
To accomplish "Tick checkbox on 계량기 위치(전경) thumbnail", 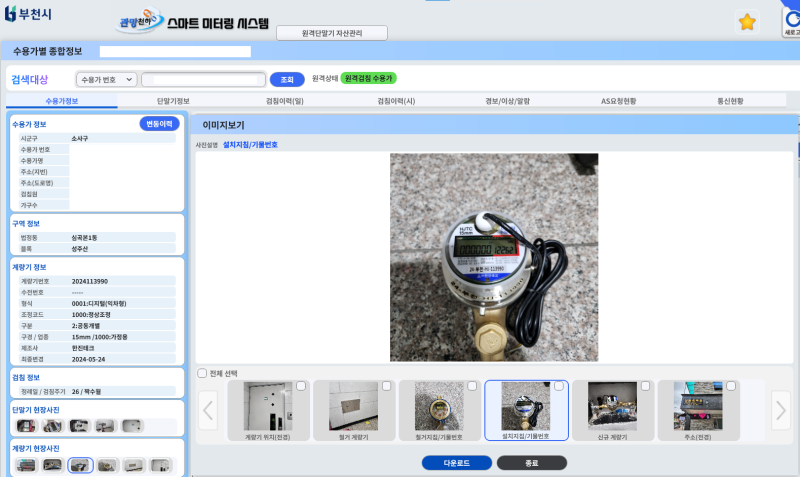I will pyautogui.click(x=301, y=387).
